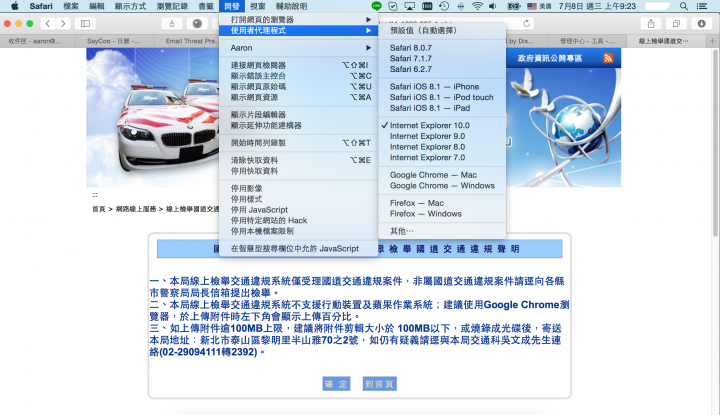Select 顯示錯誤主控台 menu item
Image resolution: width=720 pixels, height=415 pixels.
[298, 76]
